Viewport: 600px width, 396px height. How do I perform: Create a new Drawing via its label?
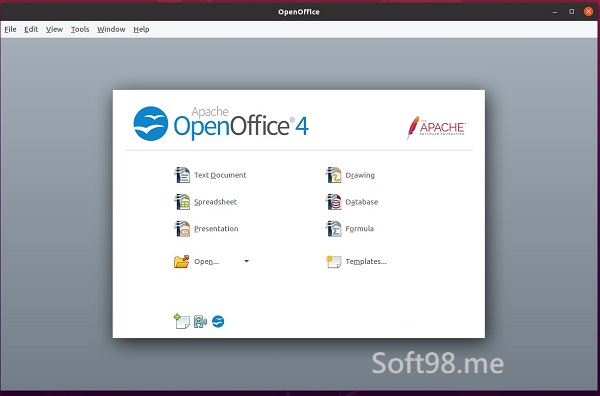tap(360, 175)
